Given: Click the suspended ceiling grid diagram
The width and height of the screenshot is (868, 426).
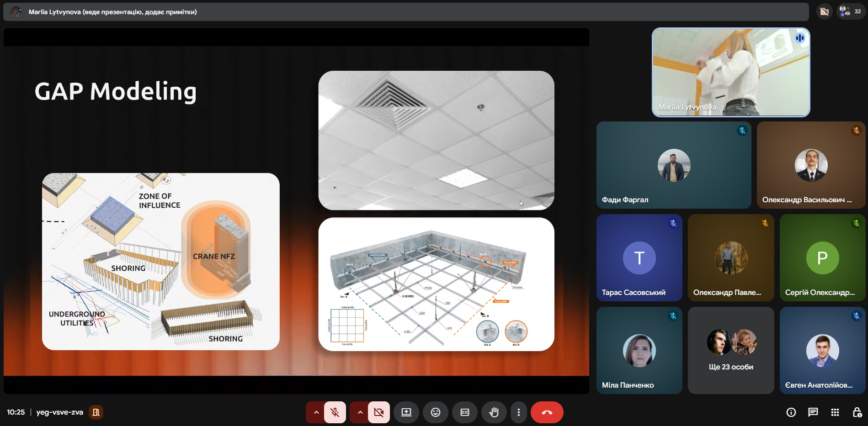Looking at the screenshot, I should click(x=437, y=284).
